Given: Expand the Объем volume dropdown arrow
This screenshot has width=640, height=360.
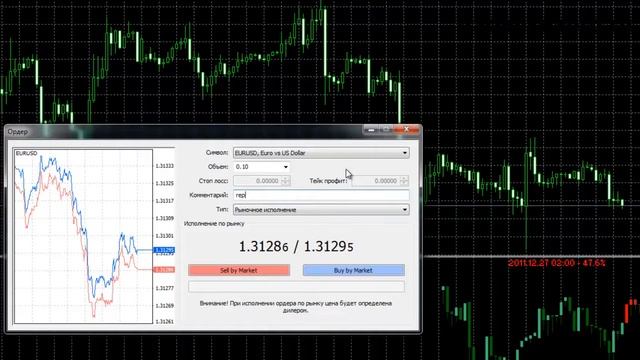Looking at the screenshot, I should pos(286,167).
